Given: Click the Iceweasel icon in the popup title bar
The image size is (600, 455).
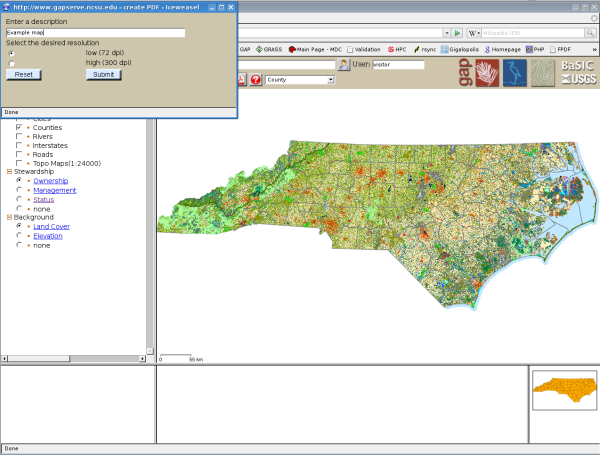Looking at the screenshot, I should coord(7,7).
